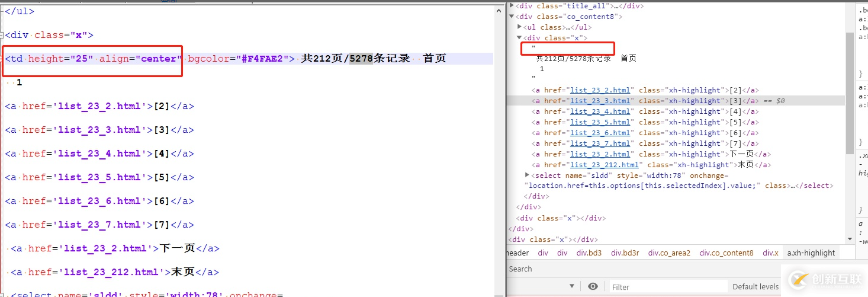Expand the select name sldd node
868x297 pixels.
click(x=527, y=175)
